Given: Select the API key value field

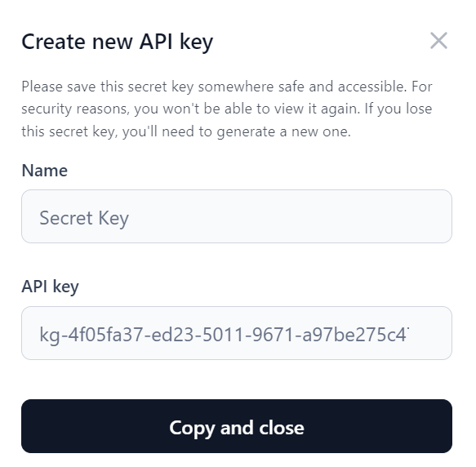Looking at the screenshot, I should [x=237, y=333].
